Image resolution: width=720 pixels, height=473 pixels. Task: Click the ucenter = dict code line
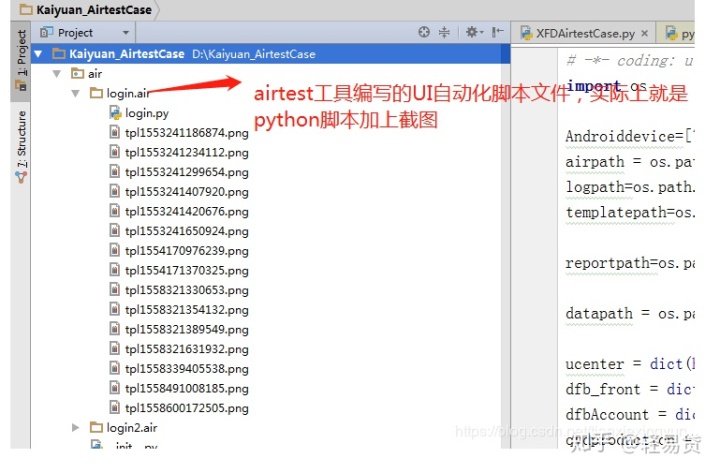(630, 364)
